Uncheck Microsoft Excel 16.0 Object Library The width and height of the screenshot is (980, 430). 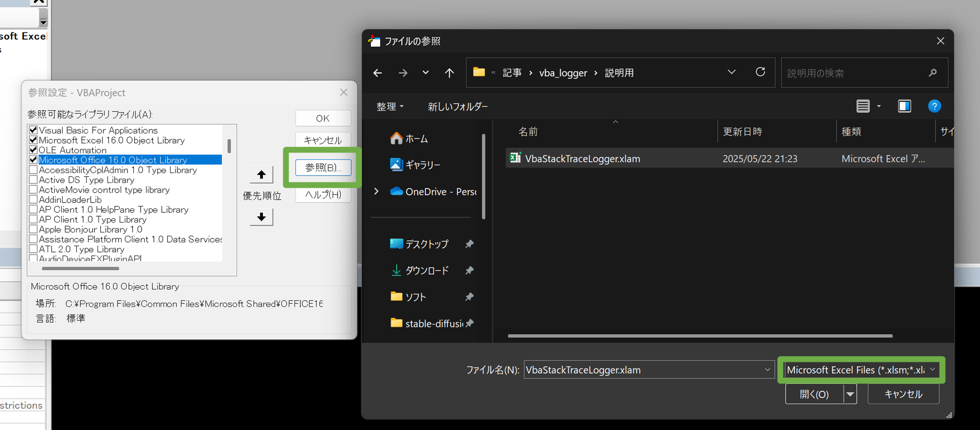(33, 140)
